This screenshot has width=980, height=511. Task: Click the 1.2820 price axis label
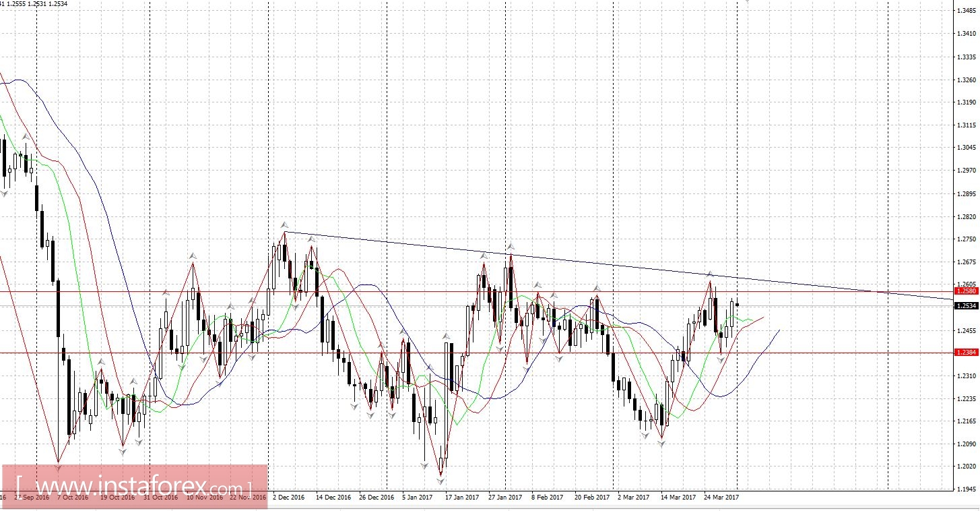(967, 216)
